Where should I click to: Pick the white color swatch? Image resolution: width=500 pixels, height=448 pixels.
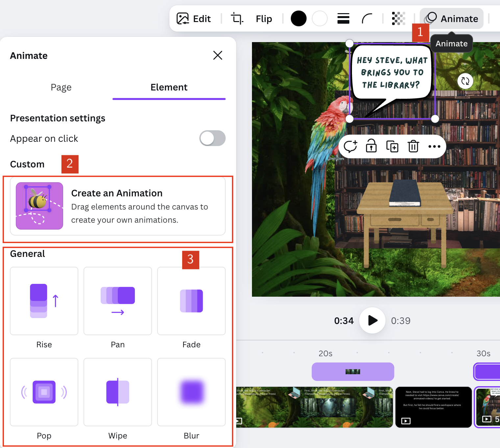click(x=319, y=18)
